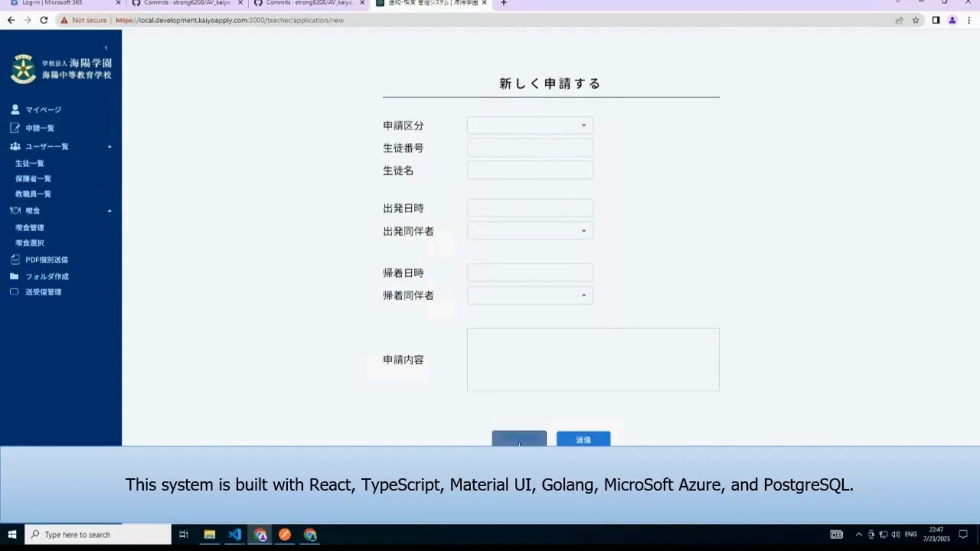Select 保護者一覧 from the sidebar
The width and height of the screenshot is (980, 551).
click(x=33, y=179)
